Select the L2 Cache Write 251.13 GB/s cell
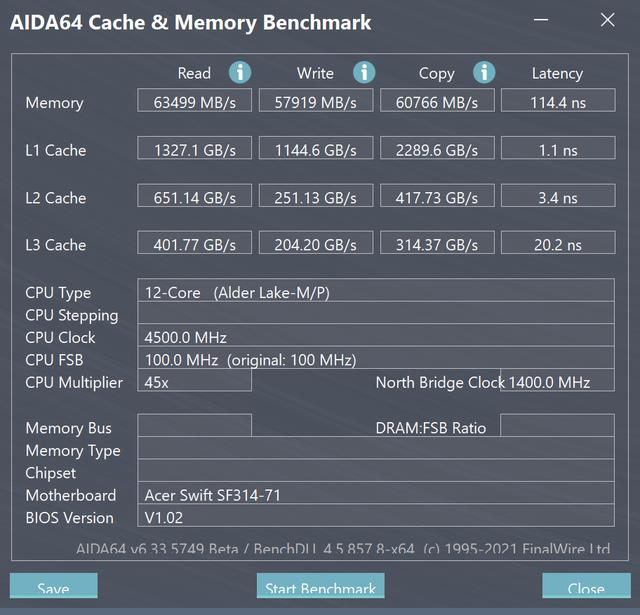Viewport: 640px width, 615px height. tap(317, 198)
